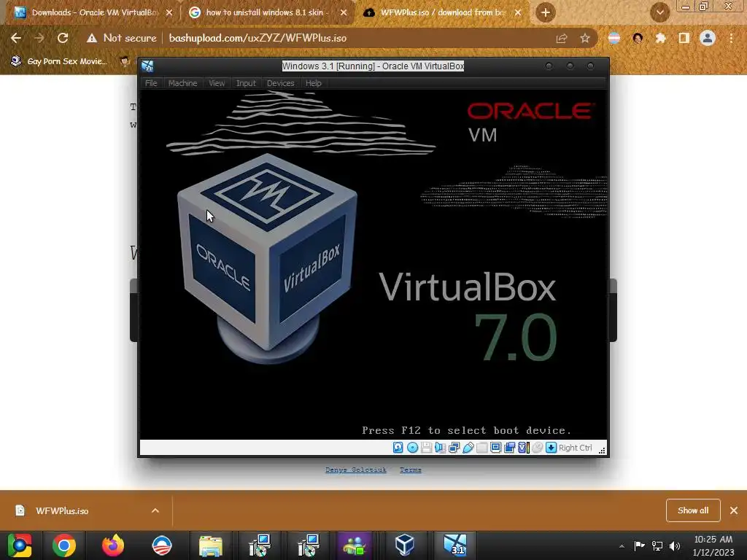The width and height of the screenshot is (747, 560).
Task: Open the Chrome three-dot menu
Action: (x=731, y=38)
